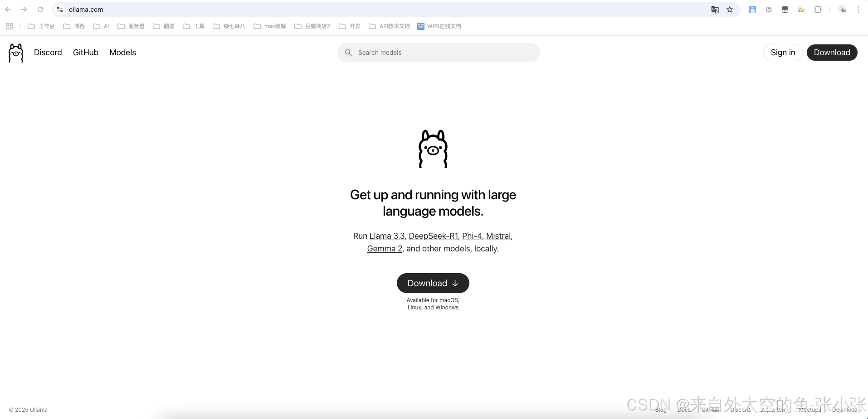This screenshot has height=419, width=868.
Task: Click the Ollama llama logo in header
Action: (x=16, y=53)
